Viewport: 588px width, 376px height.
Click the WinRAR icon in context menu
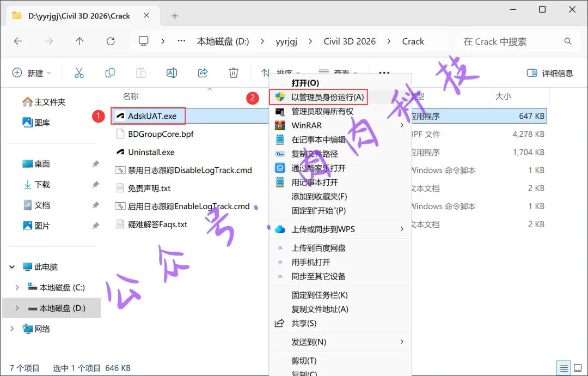click(280, 125)
